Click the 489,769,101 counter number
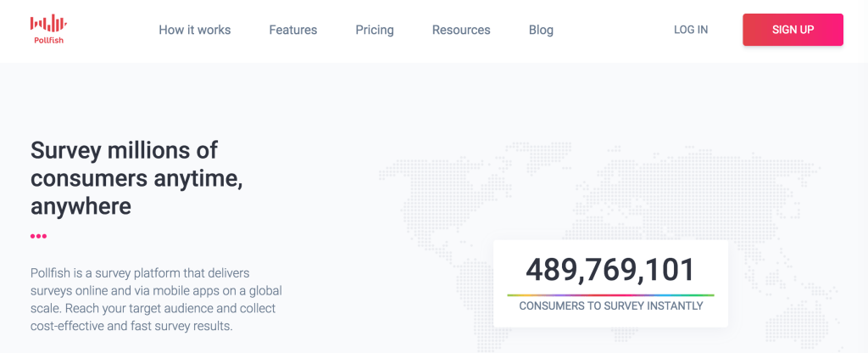This screenshot has height=353, width=868. (x=610, y=270)
